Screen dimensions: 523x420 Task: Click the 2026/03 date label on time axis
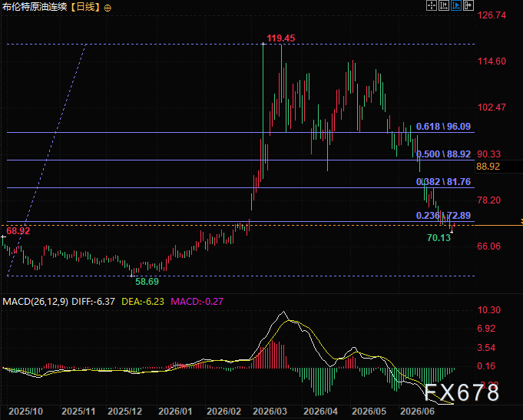(x=270, y=412)
